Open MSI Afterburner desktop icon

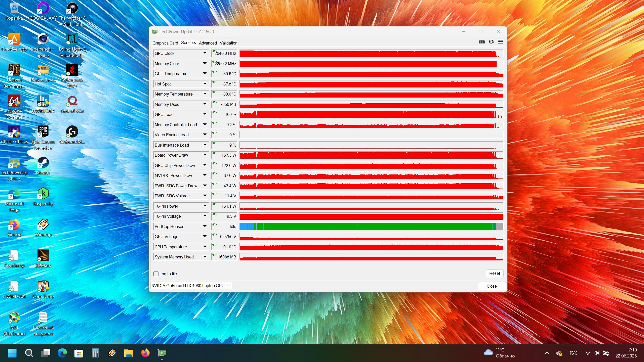14,318
